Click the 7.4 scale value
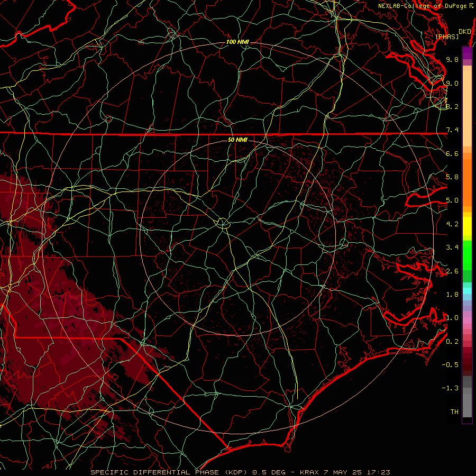 click(x=452, y=130)
